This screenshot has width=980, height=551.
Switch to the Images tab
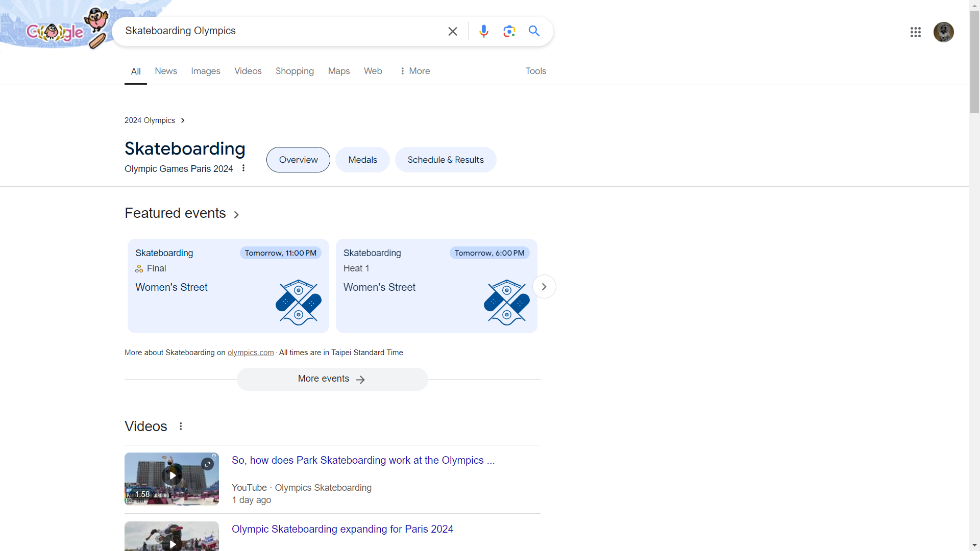point(206,71)
